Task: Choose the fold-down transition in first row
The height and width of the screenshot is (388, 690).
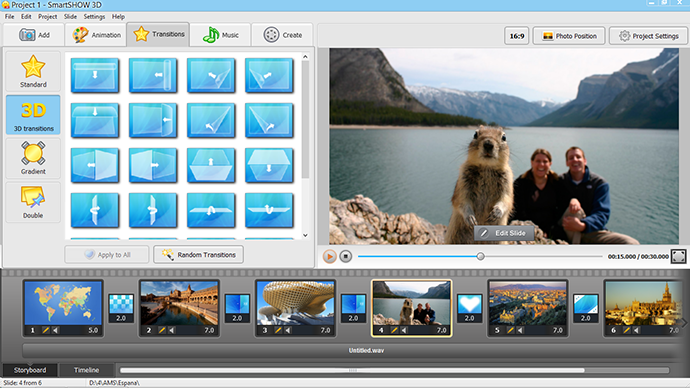Action: coord(95,75)
